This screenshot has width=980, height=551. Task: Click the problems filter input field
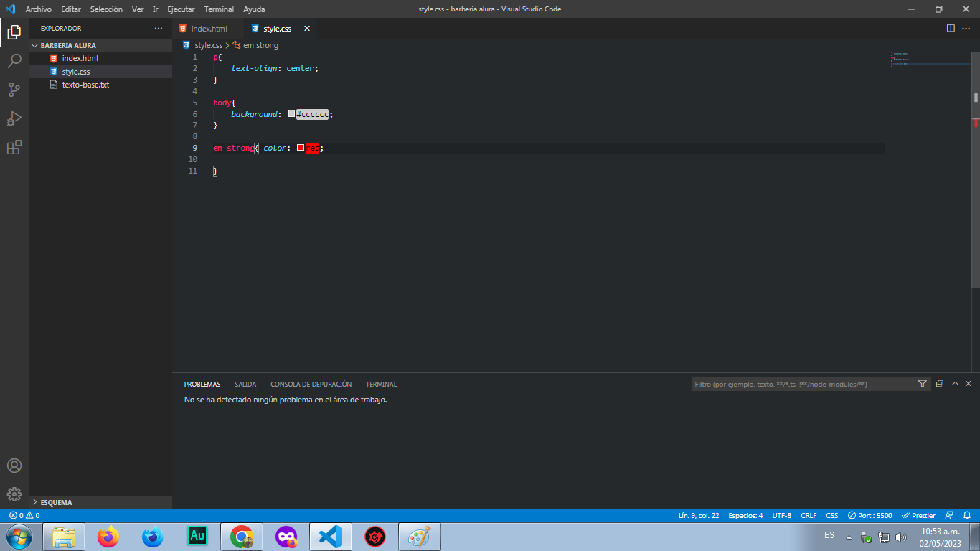[x=802, y=384]
